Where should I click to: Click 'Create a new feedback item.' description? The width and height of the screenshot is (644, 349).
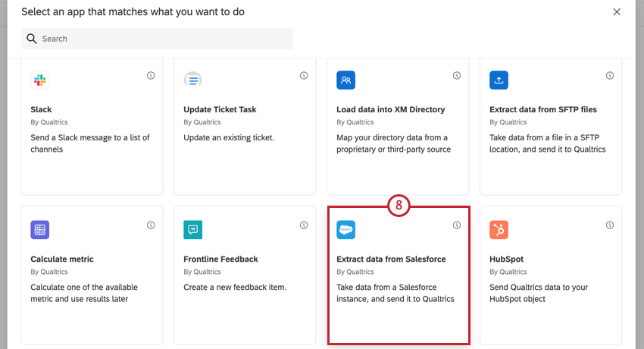point(235,288)
